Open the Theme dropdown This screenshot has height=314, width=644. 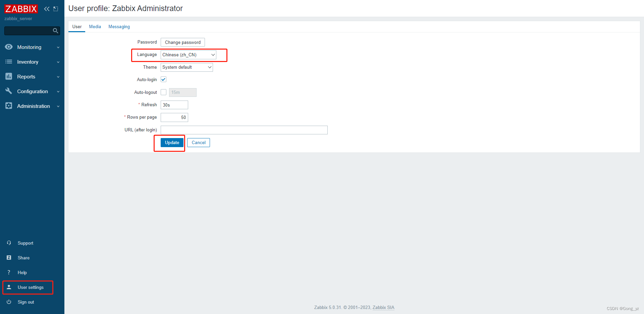click(186, 67)
